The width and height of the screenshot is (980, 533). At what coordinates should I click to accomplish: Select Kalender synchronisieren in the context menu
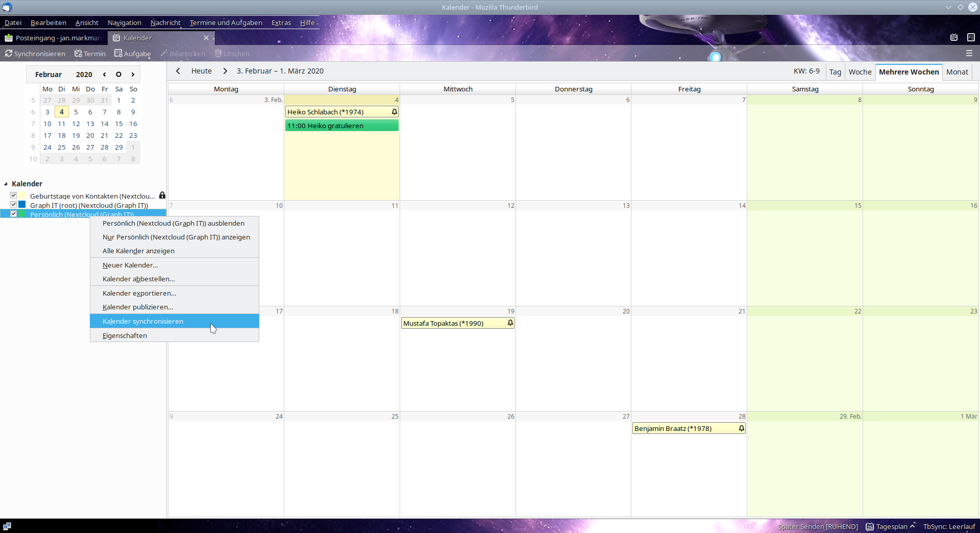[x=143, y=321]
